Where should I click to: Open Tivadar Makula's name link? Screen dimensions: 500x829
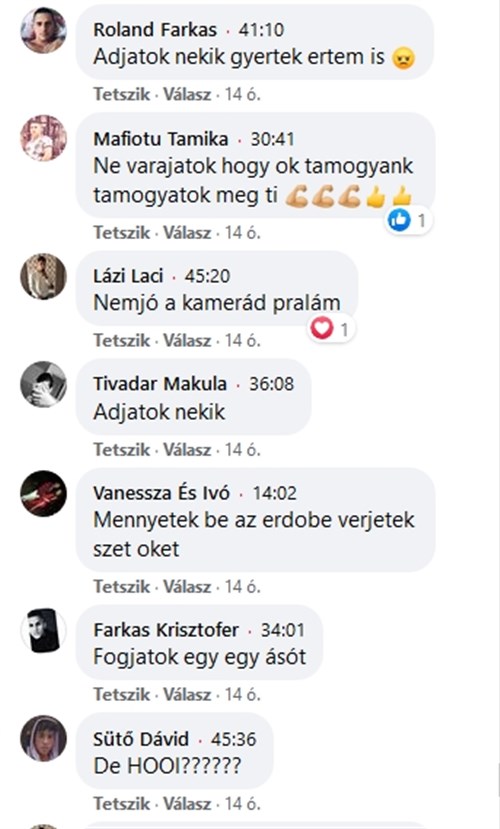click(x=160, y=384)
